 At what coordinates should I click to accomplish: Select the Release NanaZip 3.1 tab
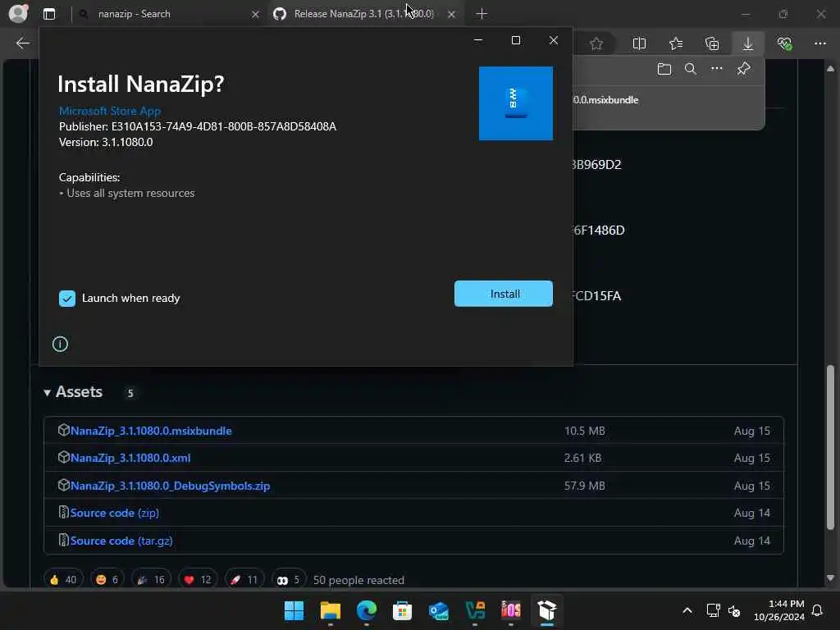point(363,14)
